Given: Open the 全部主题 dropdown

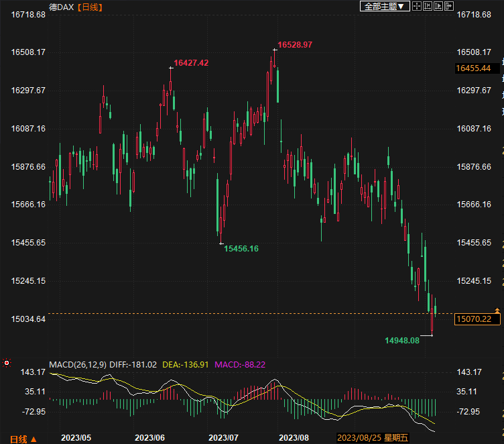Looking at the screenshot, I should [x=384, y=6].
